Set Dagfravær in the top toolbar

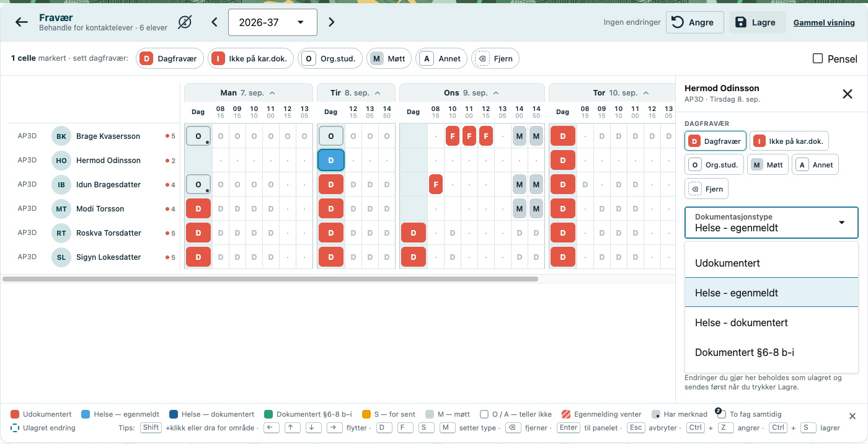[170, 58]
